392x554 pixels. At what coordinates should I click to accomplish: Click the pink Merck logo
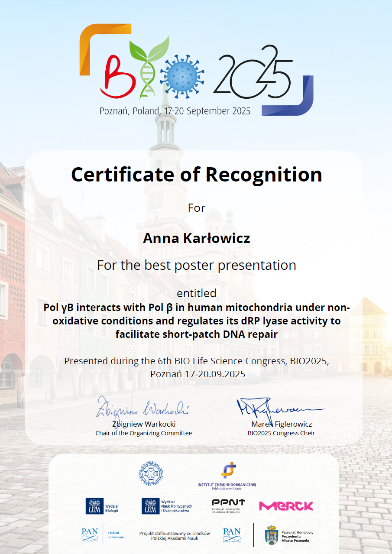286,505
